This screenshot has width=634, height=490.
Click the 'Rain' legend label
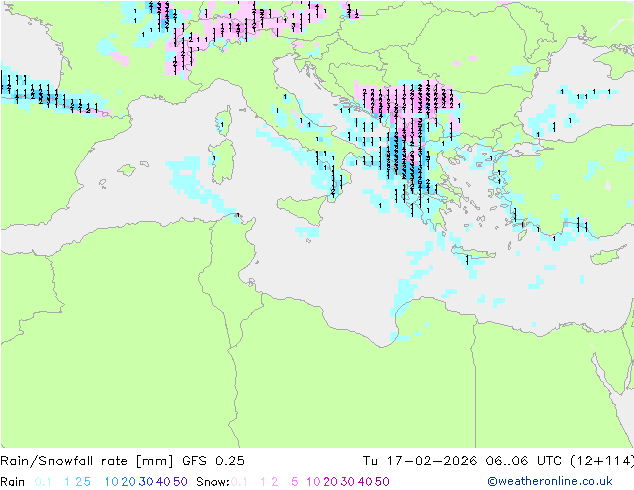pyautogui.click(x=13, y=482)
